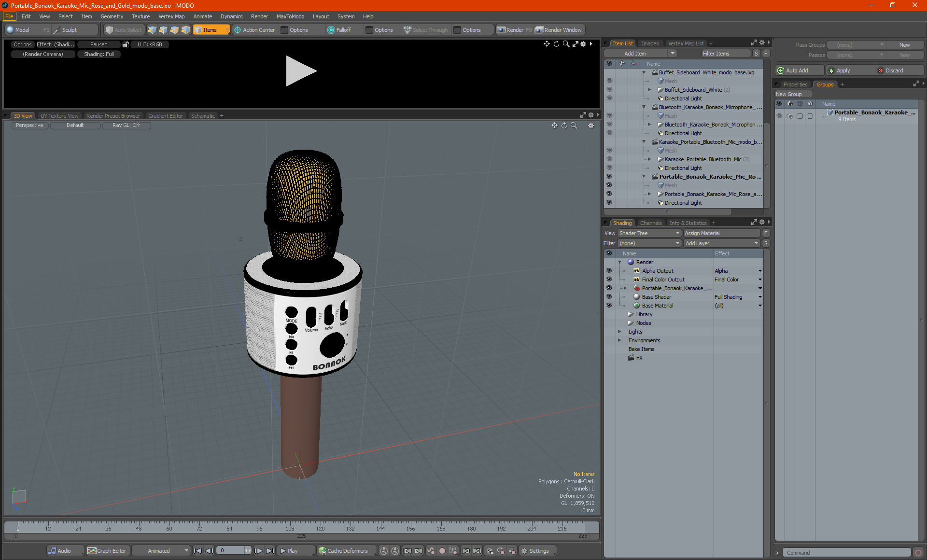Step to next frame

[x=259, y=551]
